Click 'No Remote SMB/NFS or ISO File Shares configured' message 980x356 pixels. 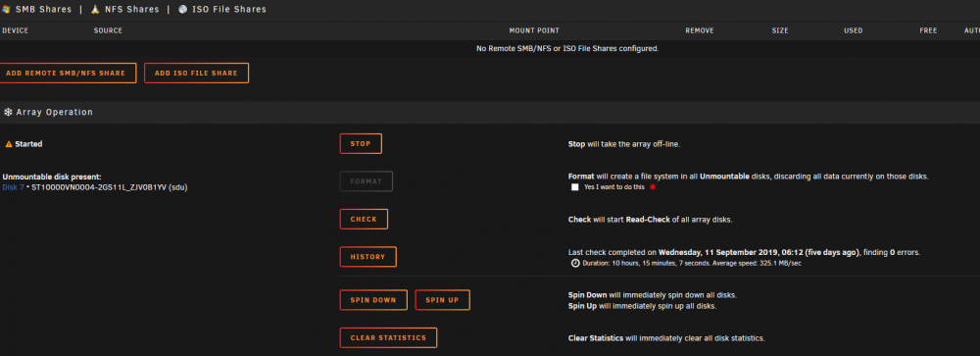coord(567,48)
